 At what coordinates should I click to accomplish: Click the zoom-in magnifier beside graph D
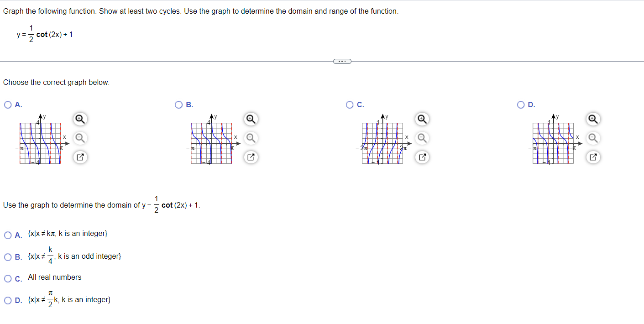click(593, 119)
